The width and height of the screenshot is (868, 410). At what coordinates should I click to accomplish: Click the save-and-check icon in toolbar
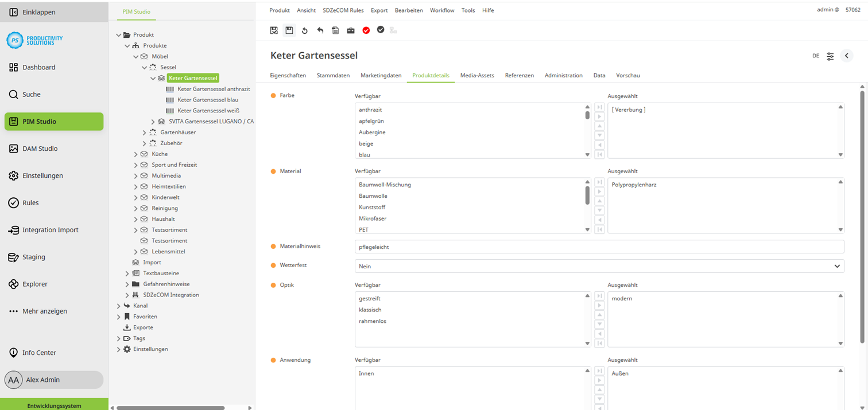pyautogui.click(x=274, y=30)
